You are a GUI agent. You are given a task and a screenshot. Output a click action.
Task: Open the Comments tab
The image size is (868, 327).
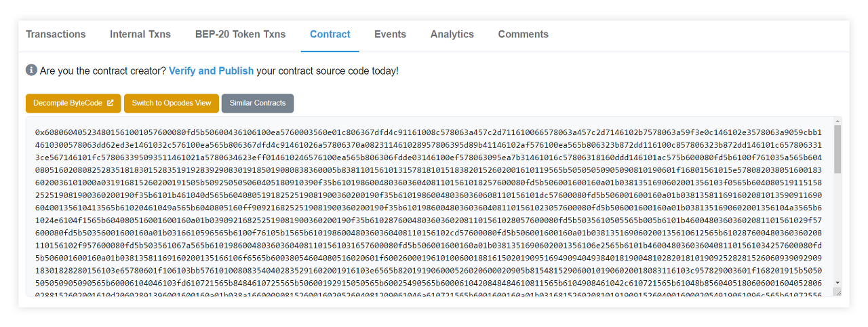click(523, 35)
